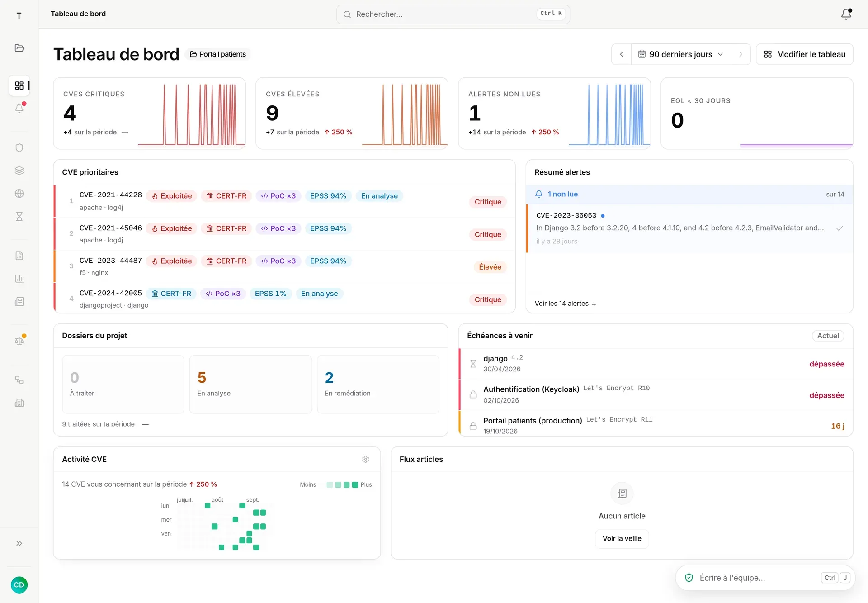Open the CVE-2021-44228 row

(x=285, y=201)
